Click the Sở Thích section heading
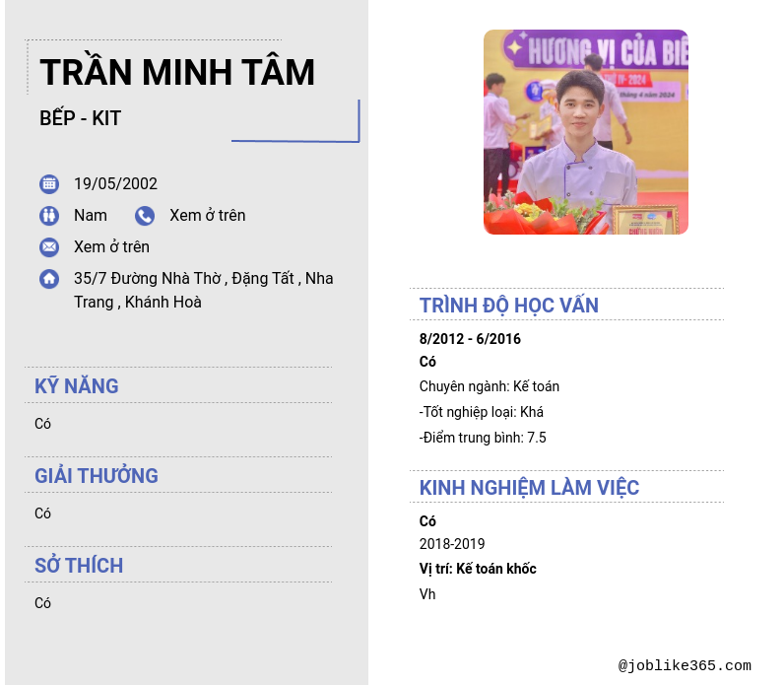Image resolution: width=784 pixels, height=685 pixels. click(x=79, y=566)
